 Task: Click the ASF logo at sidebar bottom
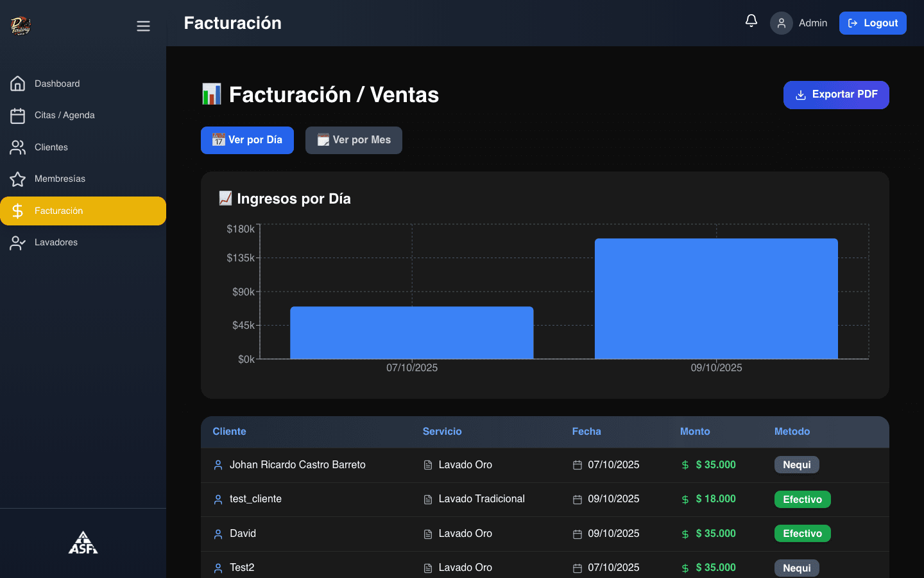pyautogui.click(x=83, y=543)
